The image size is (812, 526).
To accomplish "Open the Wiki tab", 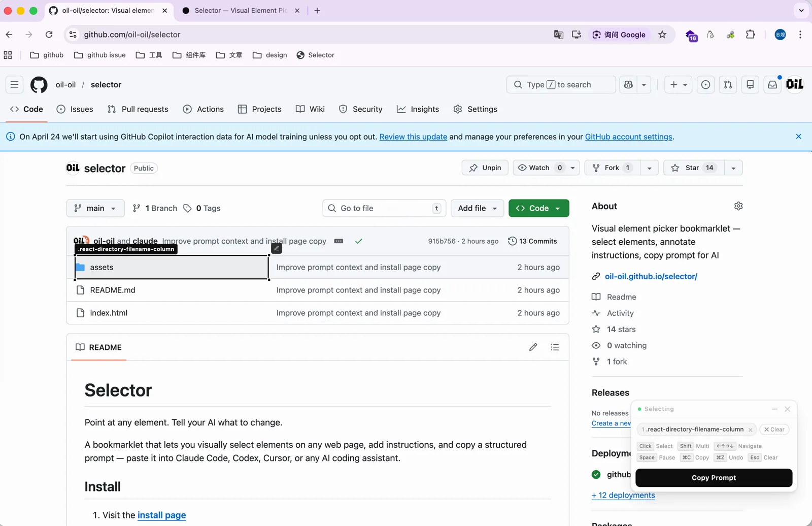I will click(310, 109).
